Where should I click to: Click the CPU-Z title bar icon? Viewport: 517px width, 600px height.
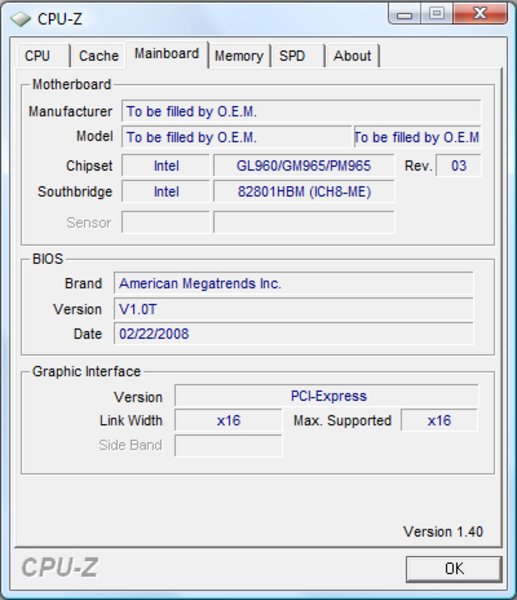tap(20, 19)
